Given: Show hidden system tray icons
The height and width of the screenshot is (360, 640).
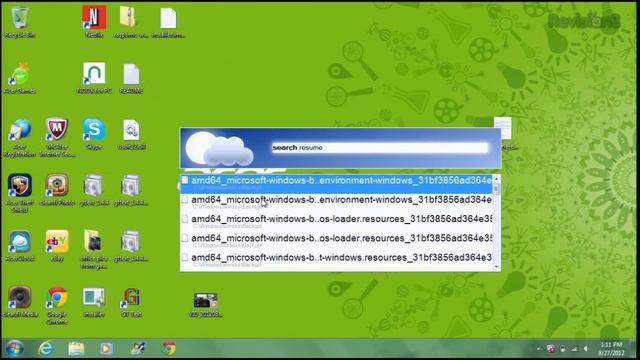Looking at the screenshot, I should point(538,349).
